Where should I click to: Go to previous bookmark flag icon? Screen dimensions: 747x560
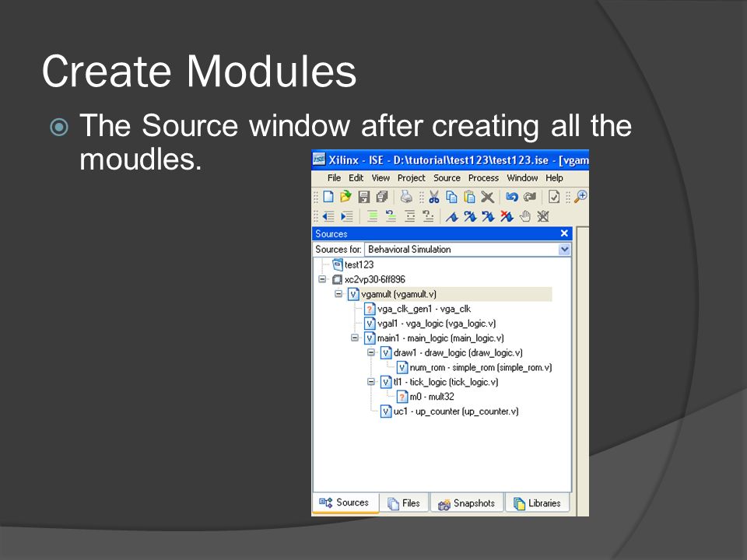point(488,217)
